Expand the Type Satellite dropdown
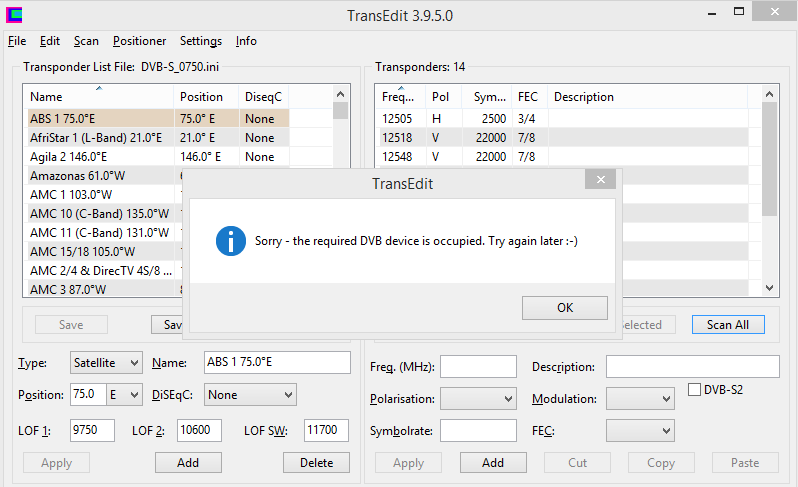The width and height of the screenshot is (798, 487). (x=106, y=363)
